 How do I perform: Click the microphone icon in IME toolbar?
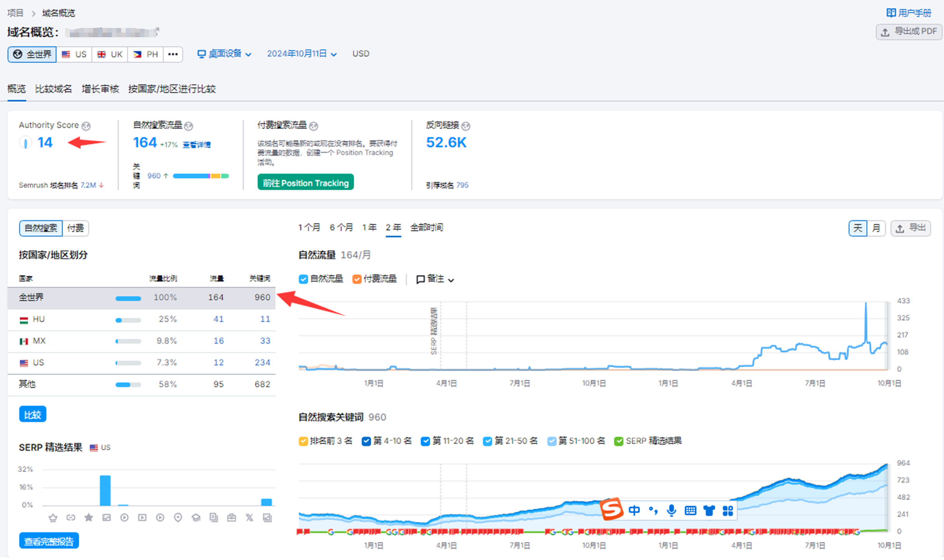671,510
